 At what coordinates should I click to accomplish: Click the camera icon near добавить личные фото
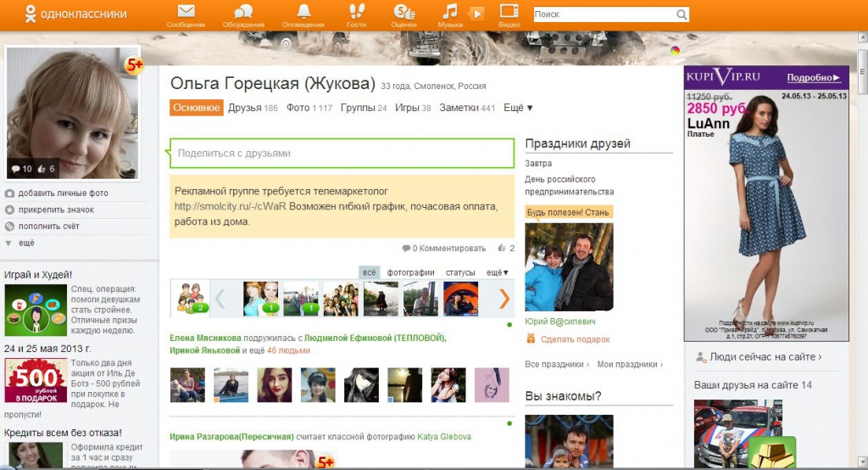click(x=9, y=193)
